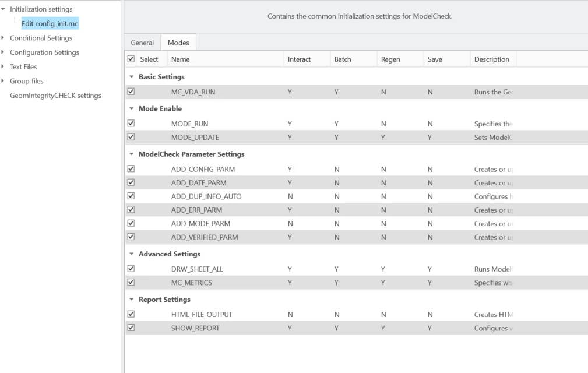Expand the Configuration Settings tree node
The width and height of the screenshot is (588, 373).
3,52
